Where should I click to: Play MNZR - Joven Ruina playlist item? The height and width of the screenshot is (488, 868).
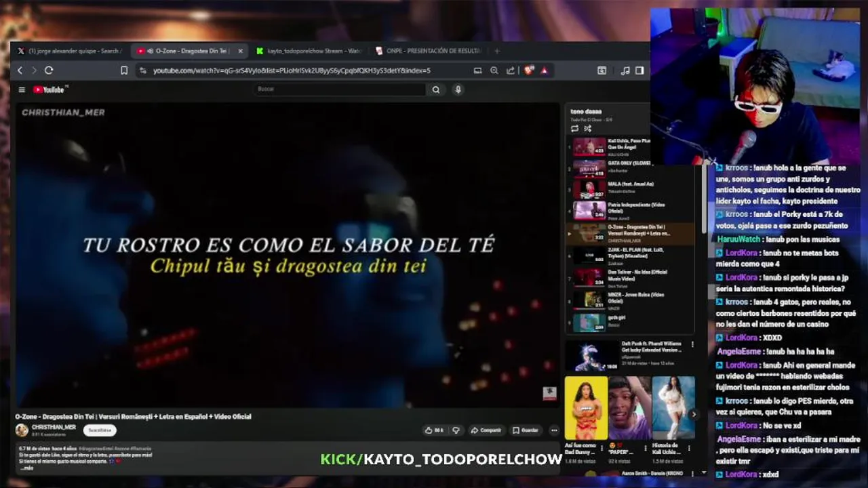631,300
